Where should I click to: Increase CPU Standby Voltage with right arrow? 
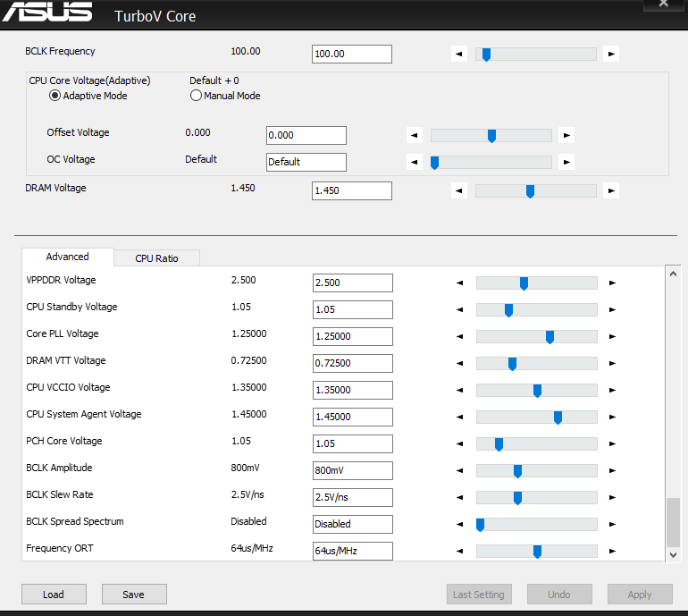coord(613,309)
